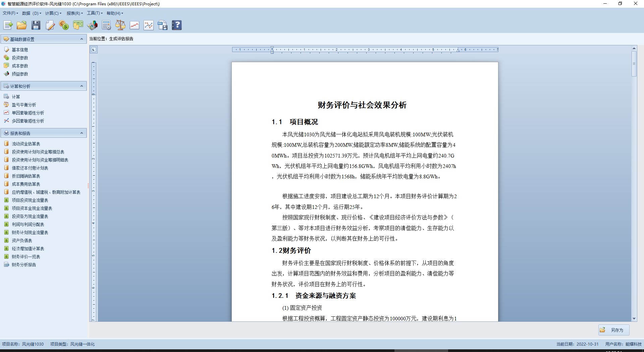Image resolution: width=644 pixels, height=352 pixels.
Task: Click the open folder toolbar icon
Action: (22, 25)
